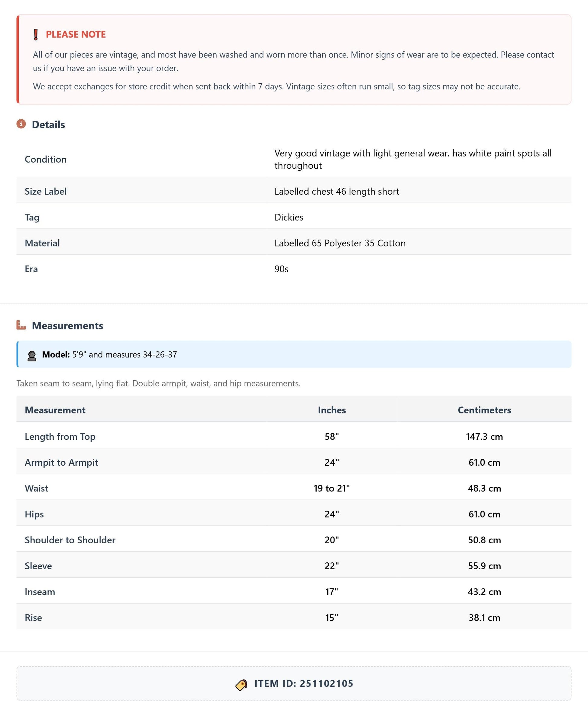The height and width of the screenshot is (715, 588).
Task: Click the Measurements section heading
Action: coord(67,325)
